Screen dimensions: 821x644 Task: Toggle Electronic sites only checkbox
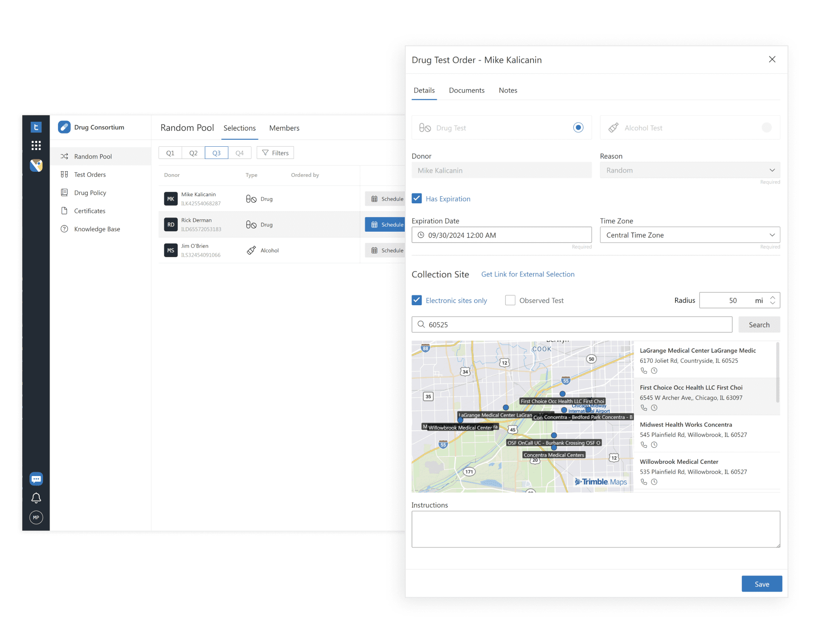[417, 301]
